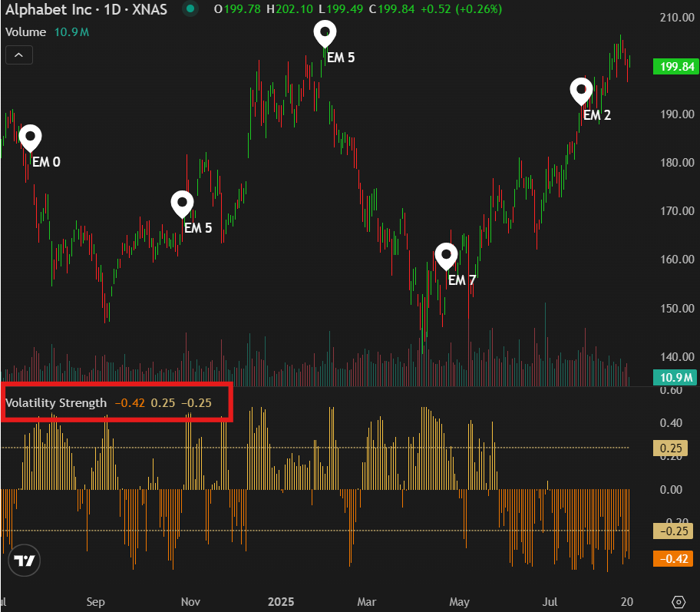The height and width of the screenshot is (612, 700).
Task: Click the Nov time axis label
Action: click(x=190, y=602)
